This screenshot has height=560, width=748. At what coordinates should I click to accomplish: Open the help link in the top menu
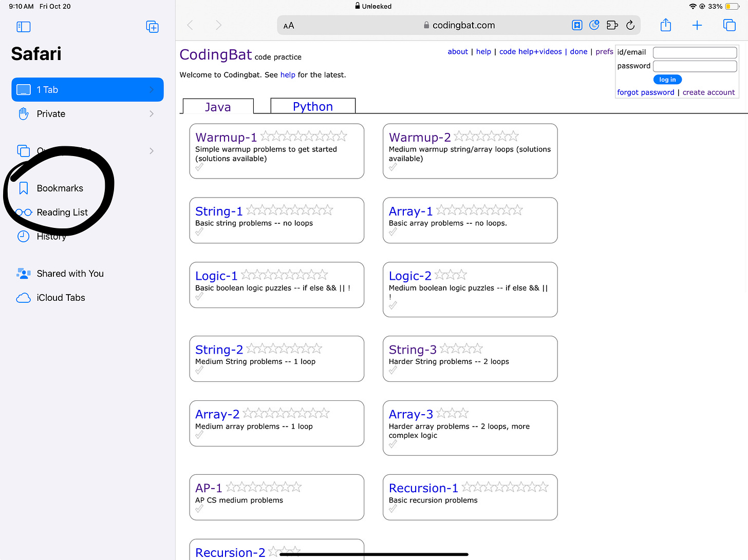(x=483, y=52)
